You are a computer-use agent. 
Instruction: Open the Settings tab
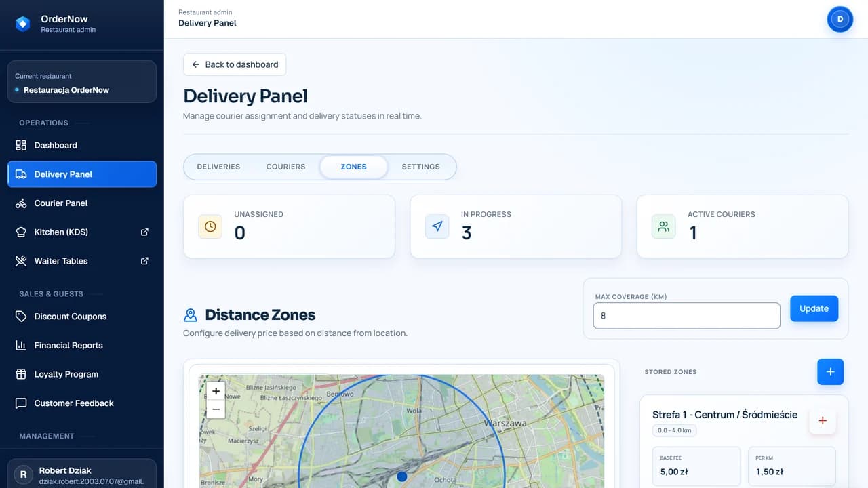tap(420, 167)
